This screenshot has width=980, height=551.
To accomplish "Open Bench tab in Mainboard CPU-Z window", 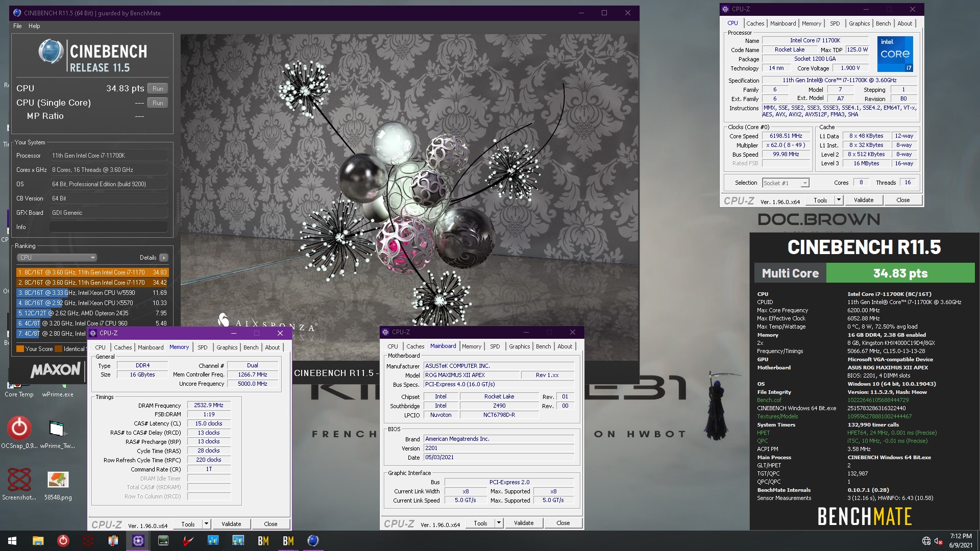I will point(543,346).
